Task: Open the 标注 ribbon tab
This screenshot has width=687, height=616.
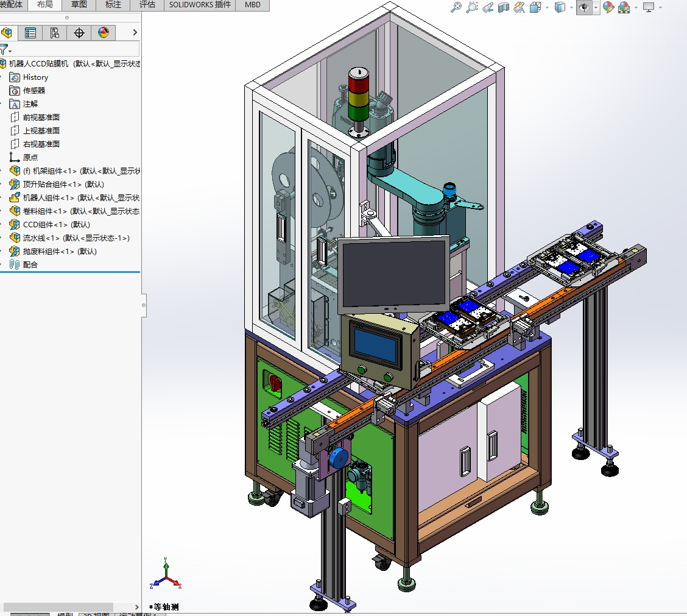Action: coord(113,5)
